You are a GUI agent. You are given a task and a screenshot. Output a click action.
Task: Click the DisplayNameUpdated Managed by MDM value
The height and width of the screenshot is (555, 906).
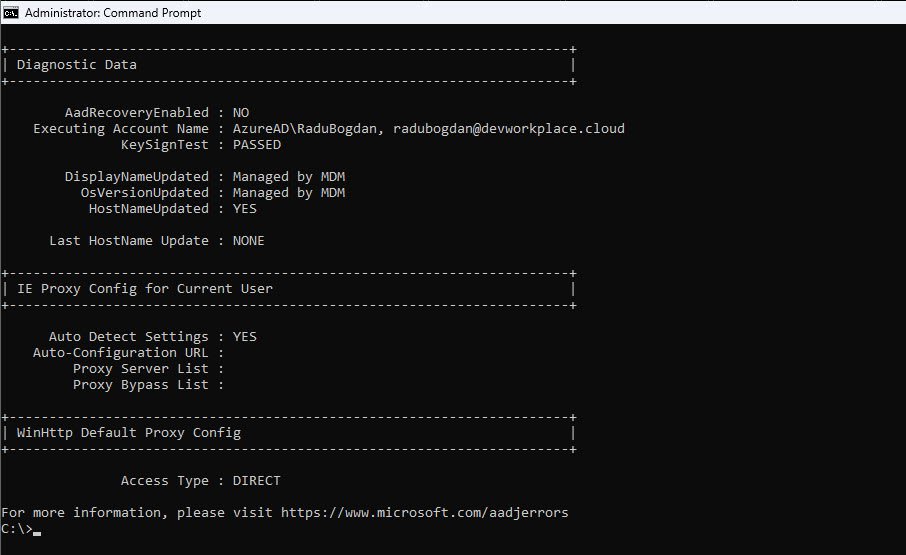tap(288, 177)
